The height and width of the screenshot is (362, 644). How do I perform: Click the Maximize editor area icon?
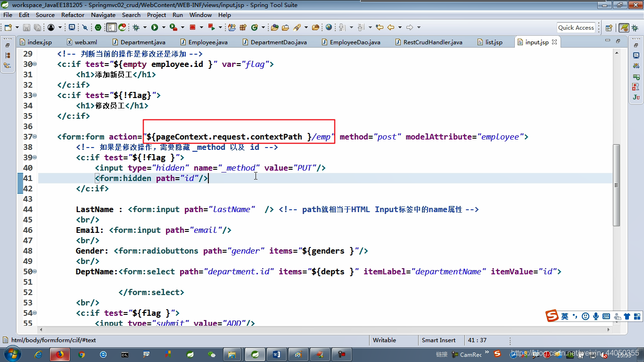(618, 41)
